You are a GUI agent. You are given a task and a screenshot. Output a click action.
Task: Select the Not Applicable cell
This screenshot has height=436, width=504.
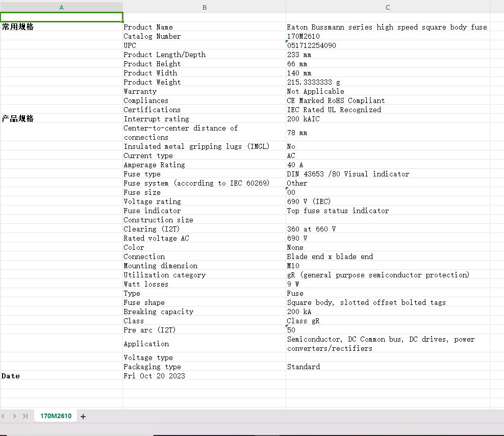click(388, 91)
